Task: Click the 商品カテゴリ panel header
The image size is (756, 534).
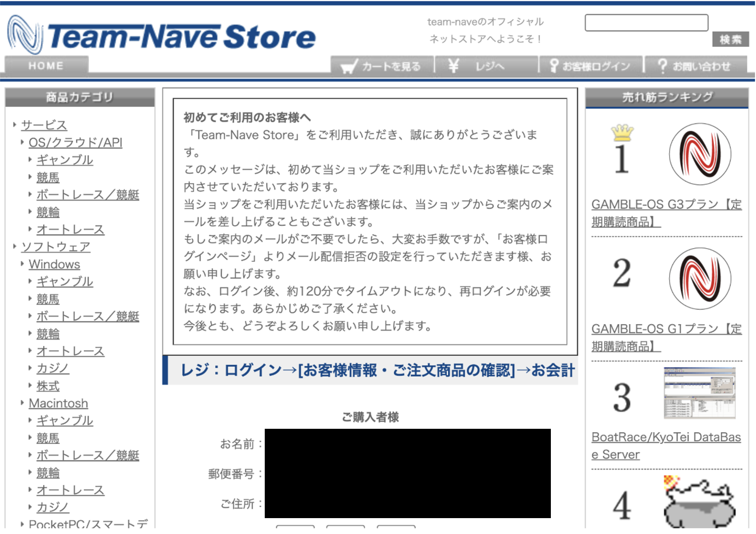Action: click(80, 97)
